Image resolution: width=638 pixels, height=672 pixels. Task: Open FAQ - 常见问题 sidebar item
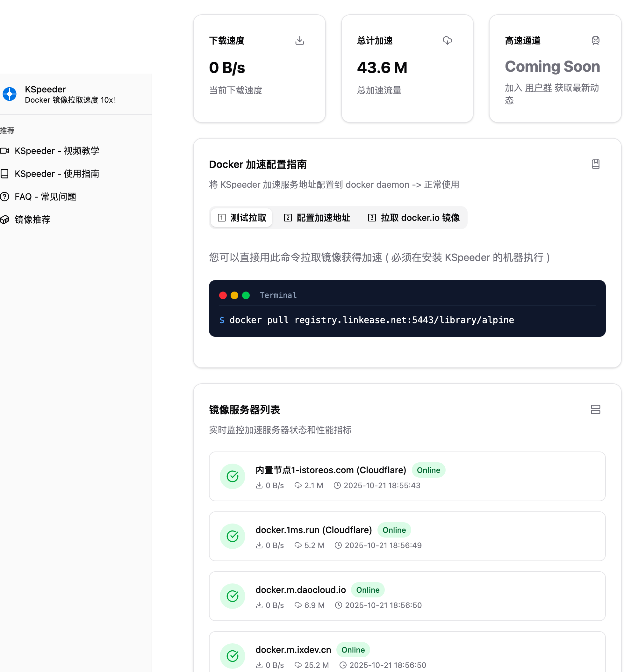click(45, 197)
